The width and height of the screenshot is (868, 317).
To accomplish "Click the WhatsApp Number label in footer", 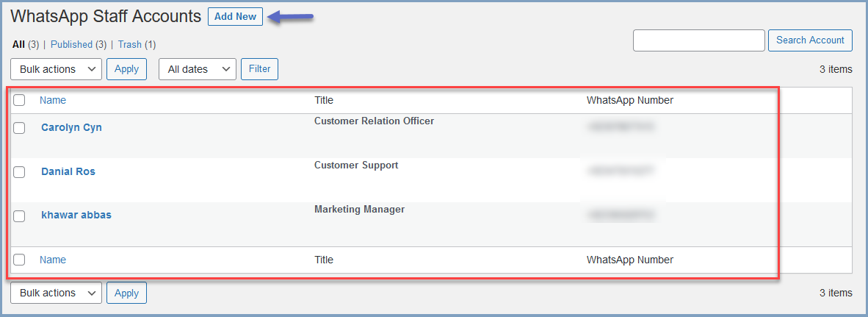I will click(630, 260).
